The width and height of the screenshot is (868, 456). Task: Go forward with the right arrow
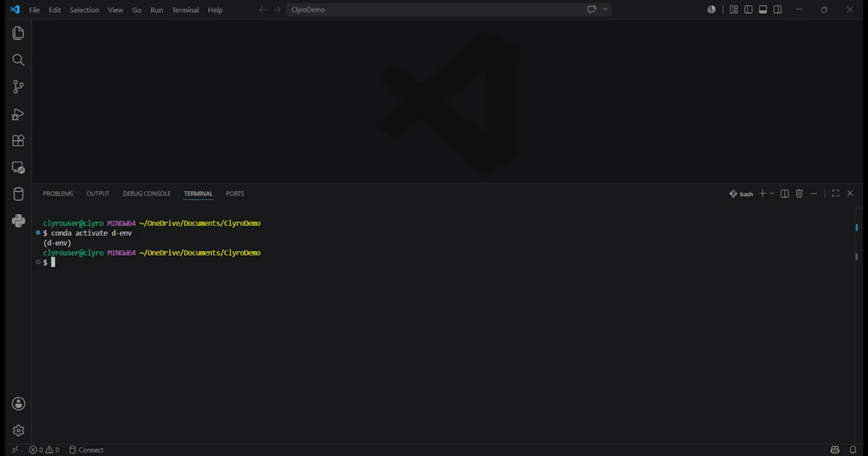click(277, 10)
